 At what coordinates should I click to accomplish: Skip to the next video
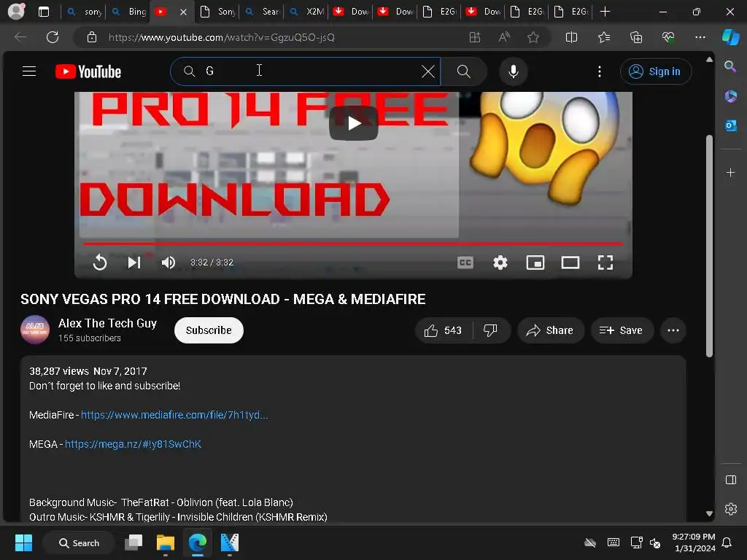134,262
